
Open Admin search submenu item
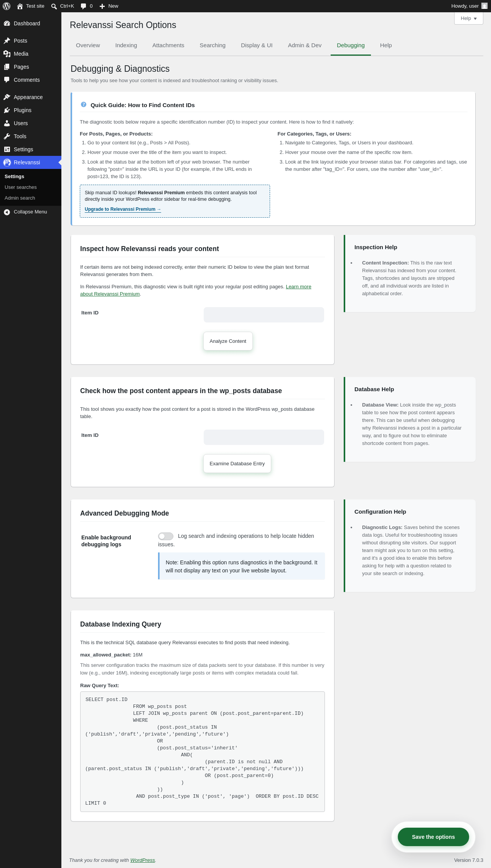coord(20,198)
